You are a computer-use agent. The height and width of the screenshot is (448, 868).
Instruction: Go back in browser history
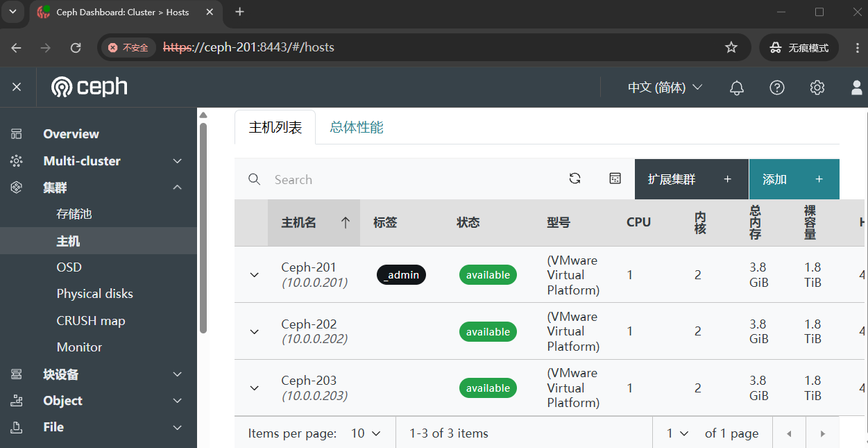pos(17,47)
